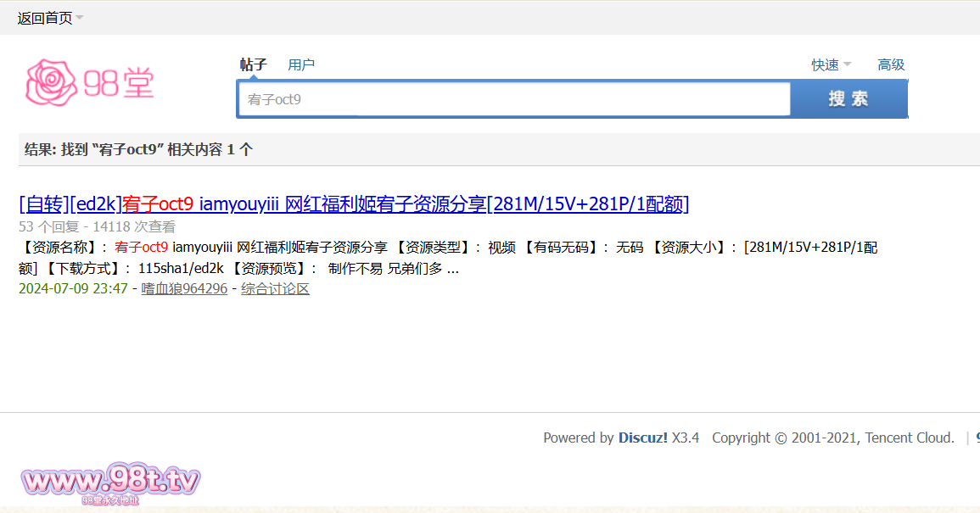Click the post date 2024-07-09 23:47
Screen dimensions: 980x513
[73, 288]
